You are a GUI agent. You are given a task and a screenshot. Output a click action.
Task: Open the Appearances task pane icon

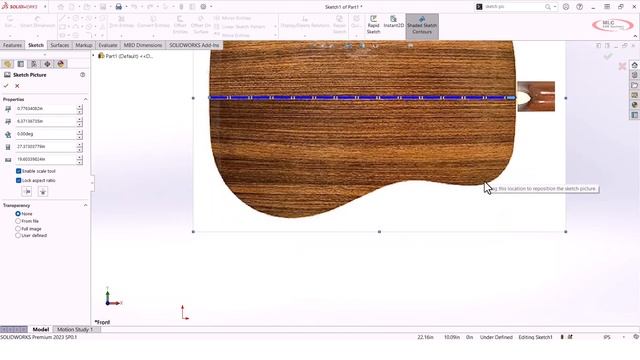634,105
